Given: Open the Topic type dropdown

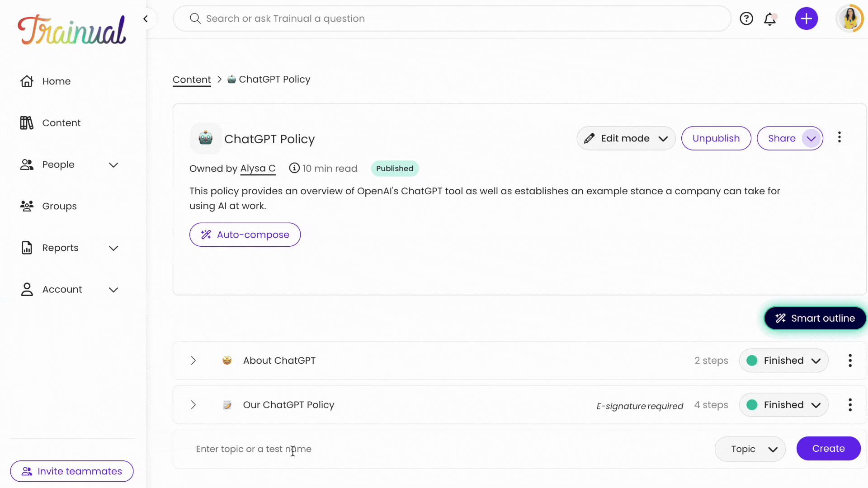Looking at the screenshot, I should 750,449.
